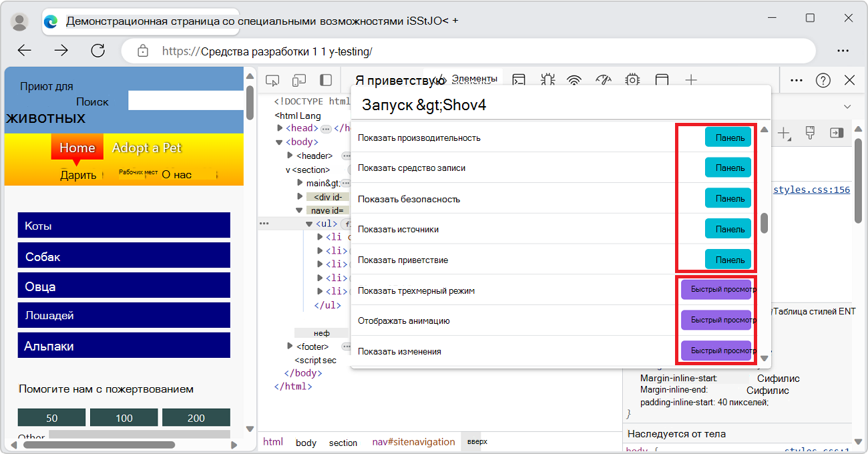The width and height of the screenshot is (868, 454).
Task: Select Показать средство записи command
Action: [513, 168]
